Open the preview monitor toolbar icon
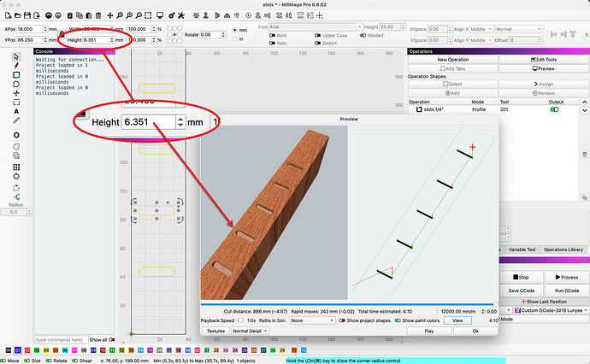 pos(160,15)
